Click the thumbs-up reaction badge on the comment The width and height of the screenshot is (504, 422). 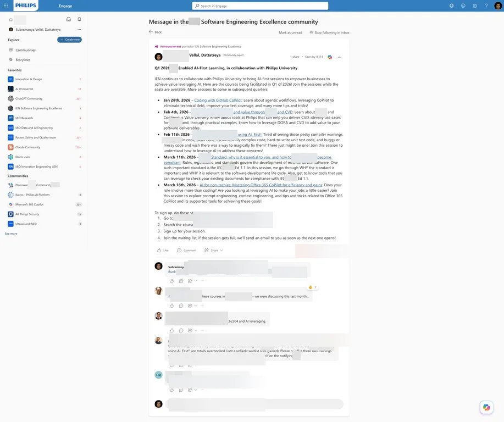312,287
